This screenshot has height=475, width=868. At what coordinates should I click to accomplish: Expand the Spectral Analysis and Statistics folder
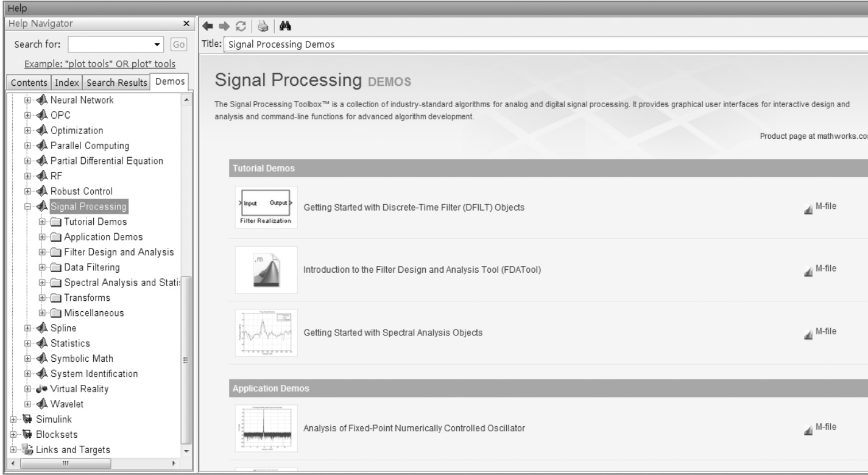click(43, 283)
